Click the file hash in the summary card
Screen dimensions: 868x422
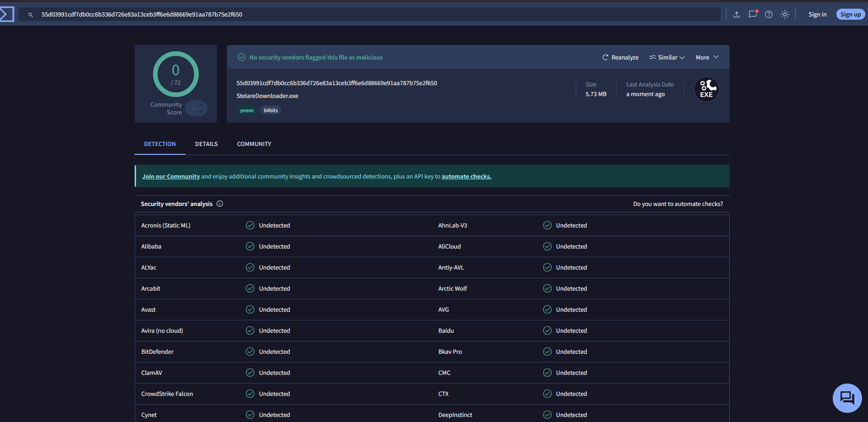point(337,83)
